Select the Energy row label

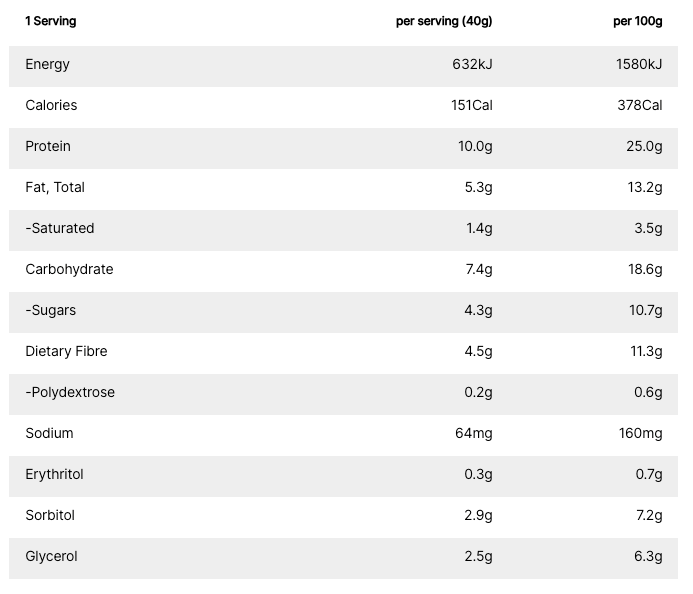click(47, 64)
